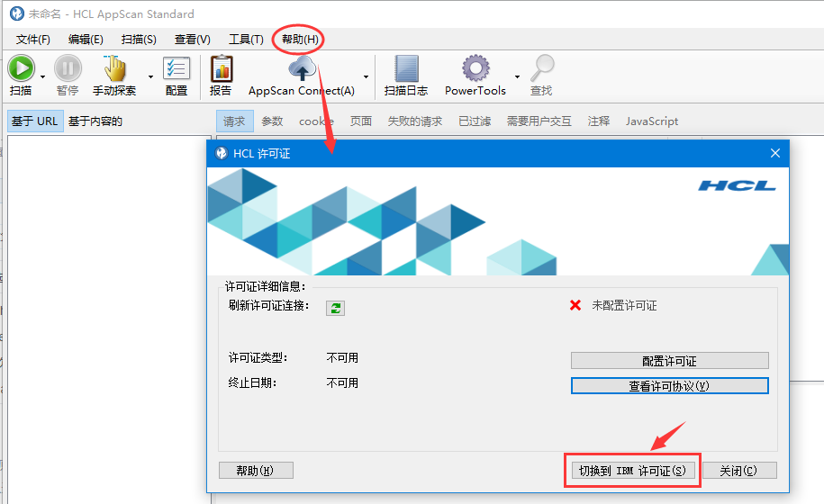Refresh the license connection icon
This screenshot has height=504, width=824.
click(x=335, y=308)
